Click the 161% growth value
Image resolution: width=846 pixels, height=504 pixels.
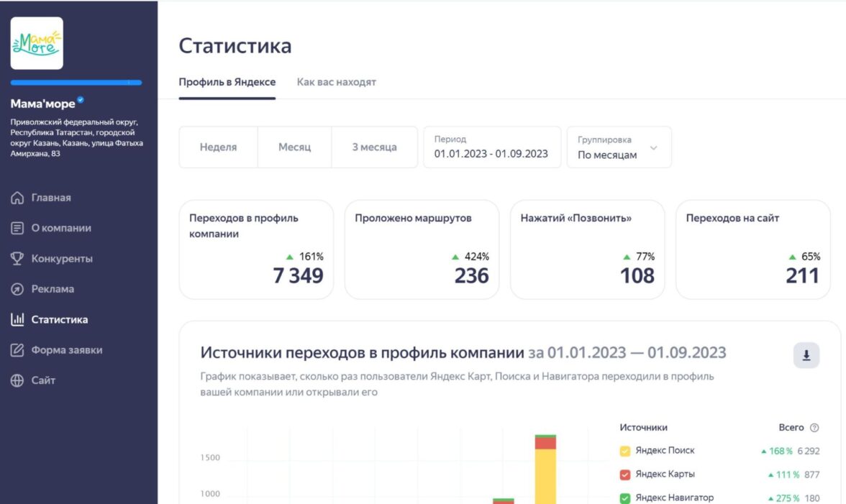click(311, 257)
